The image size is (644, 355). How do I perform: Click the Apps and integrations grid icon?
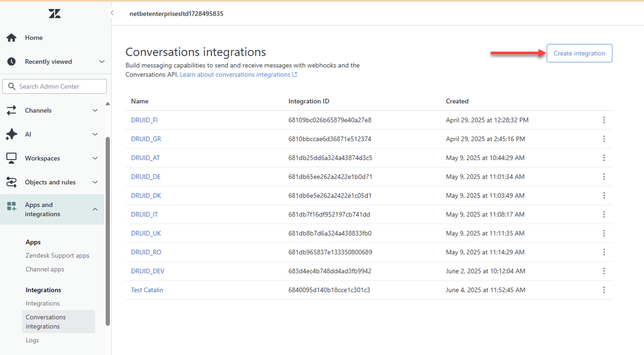click(12, 206)
